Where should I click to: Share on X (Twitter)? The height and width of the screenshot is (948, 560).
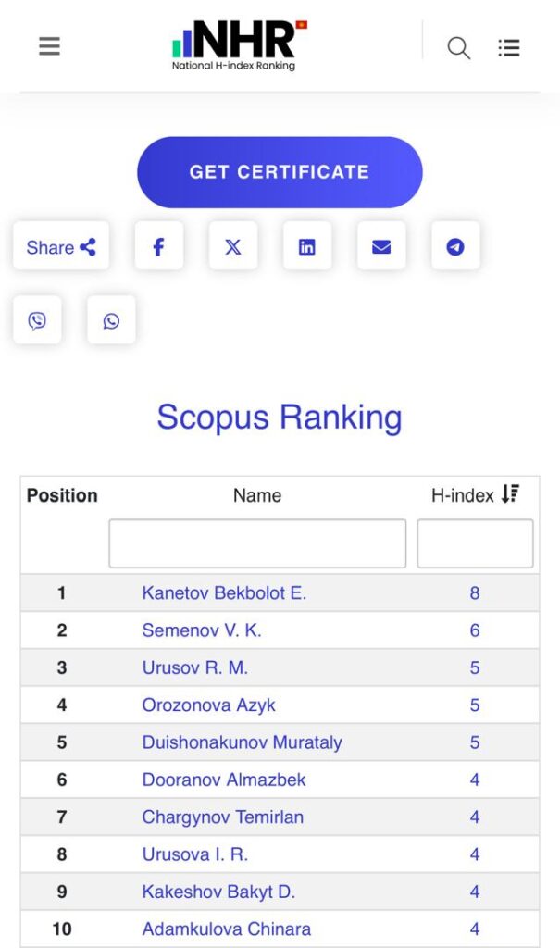232,247
